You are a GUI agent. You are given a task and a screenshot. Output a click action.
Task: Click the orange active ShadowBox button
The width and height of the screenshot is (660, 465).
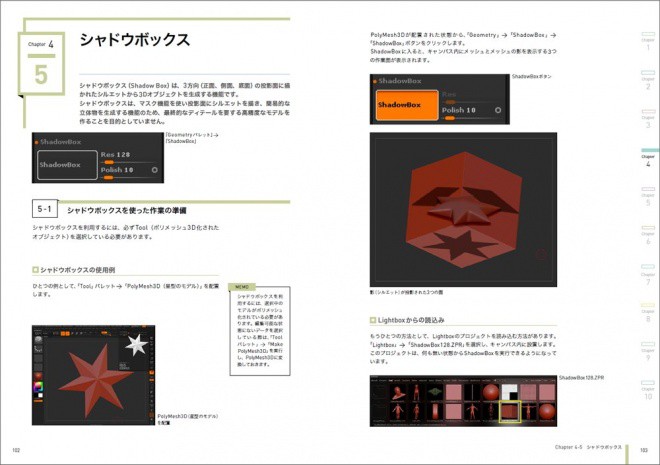point(407,105)
